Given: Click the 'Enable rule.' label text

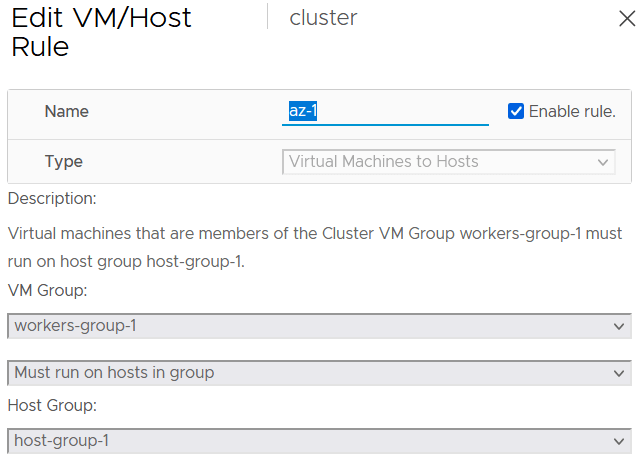Looking at the screenshot, I should tap(572, 111).
